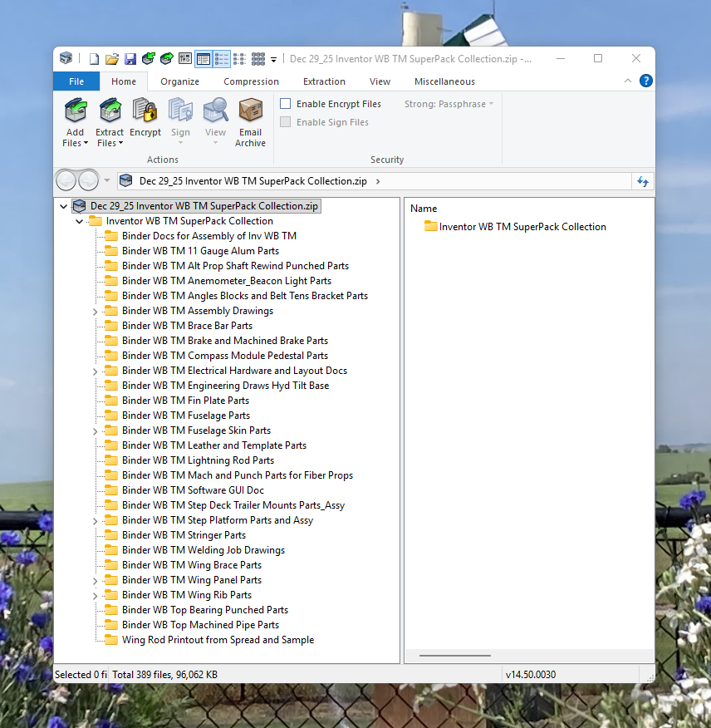Collapse the Inventor WB TM SuperPack Collection tree node

tap(79, 221)
